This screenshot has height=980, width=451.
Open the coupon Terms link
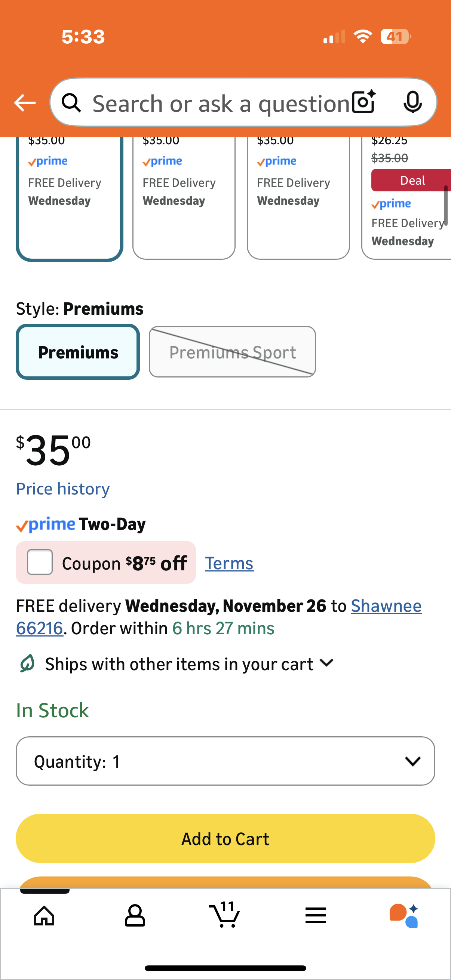(229, 563)
